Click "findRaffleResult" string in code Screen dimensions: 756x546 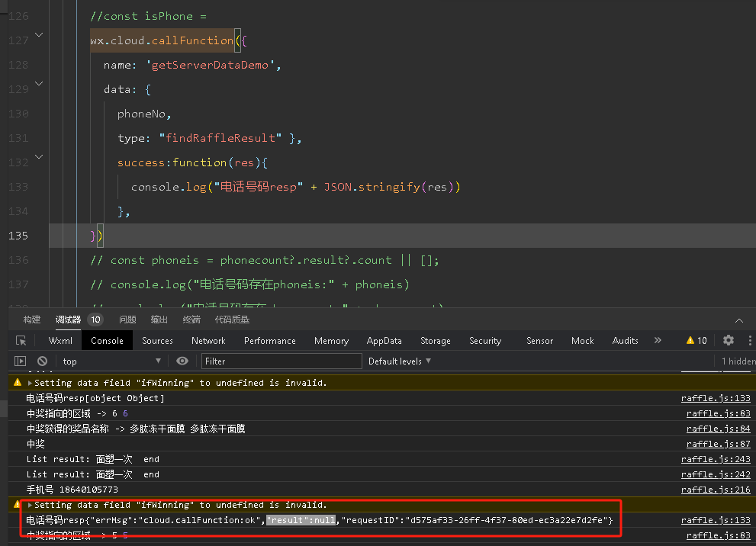click(x=220, y=138)
